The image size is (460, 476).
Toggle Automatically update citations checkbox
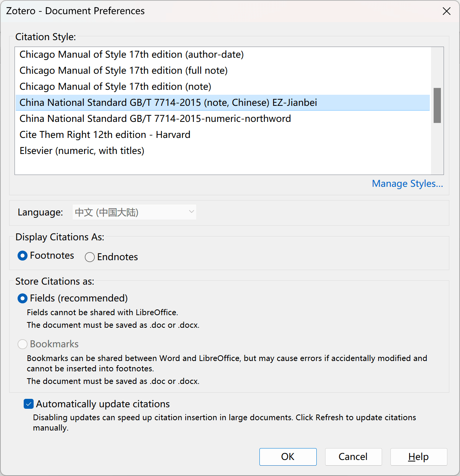point(29,404)
